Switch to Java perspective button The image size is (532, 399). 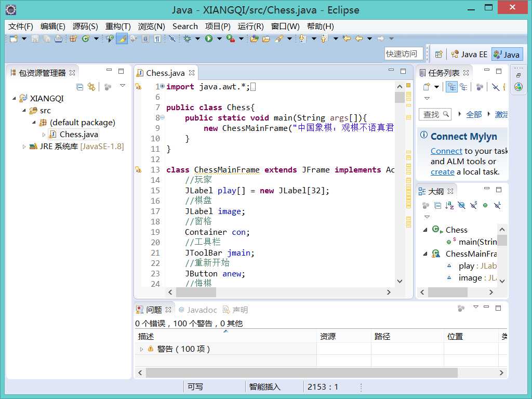(x=507, y=55)
